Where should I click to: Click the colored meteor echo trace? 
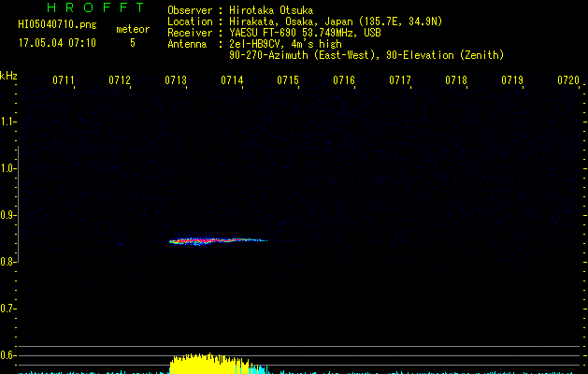pyautogui.click(x=218, y=240)
